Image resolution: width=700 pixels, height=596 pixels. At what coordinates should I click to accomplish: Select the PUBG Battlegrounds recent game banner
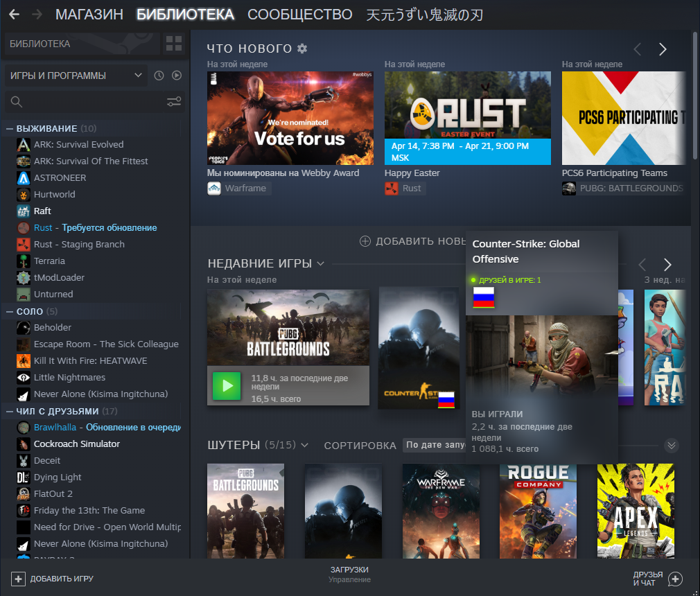(x=288, y=328)
